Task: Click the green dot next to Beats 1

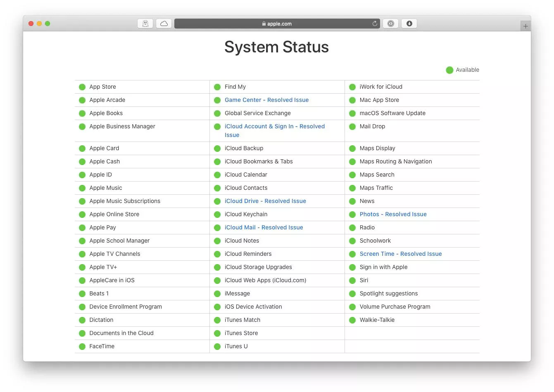Action: [82, 294]
